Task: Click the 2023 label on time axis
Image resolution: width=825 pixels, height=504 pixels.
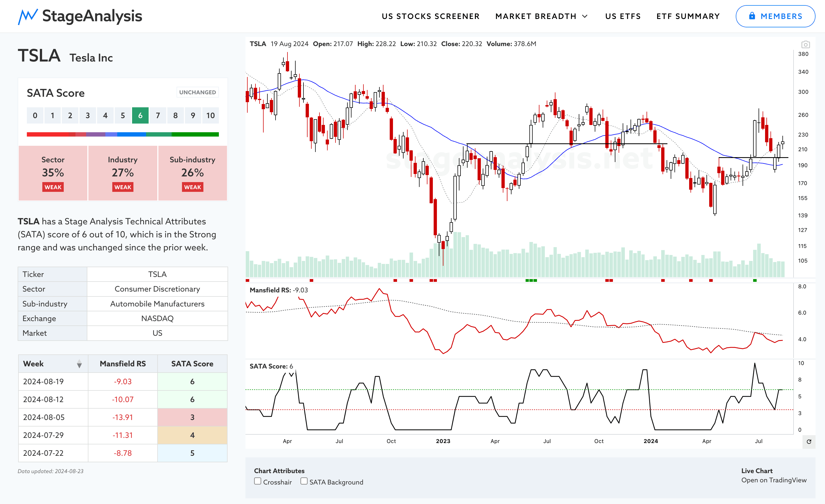Action: pos(443,441)
